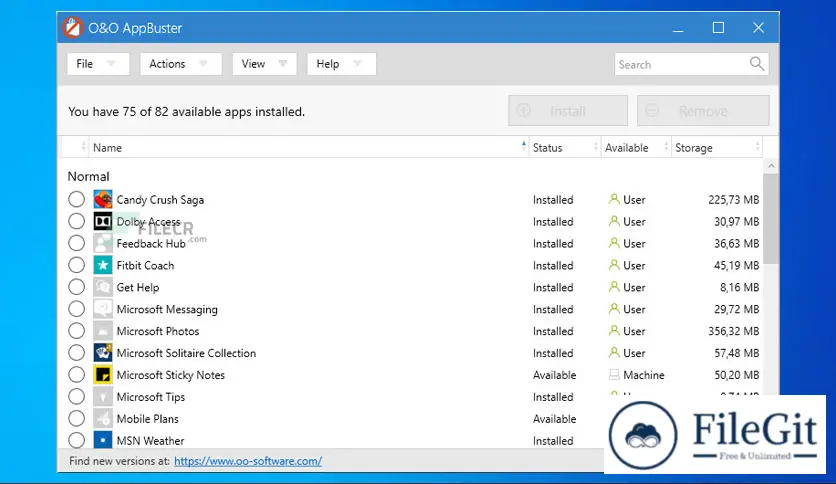
Task: Click the Feedback Hub app icon
Action: click(x=103, y=243)
